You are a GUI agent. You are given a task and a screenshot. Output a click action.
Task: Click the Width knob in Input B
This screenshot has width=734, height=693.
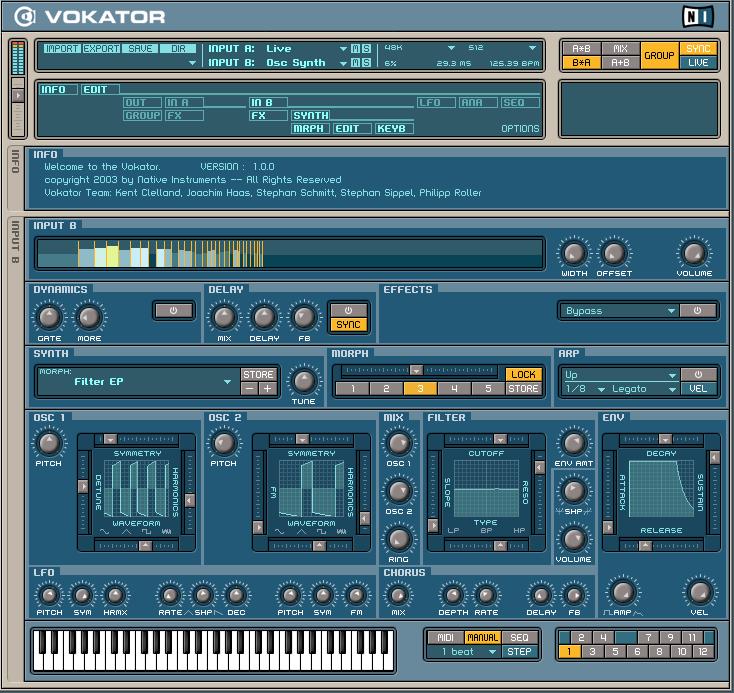[x=574, y=253]
